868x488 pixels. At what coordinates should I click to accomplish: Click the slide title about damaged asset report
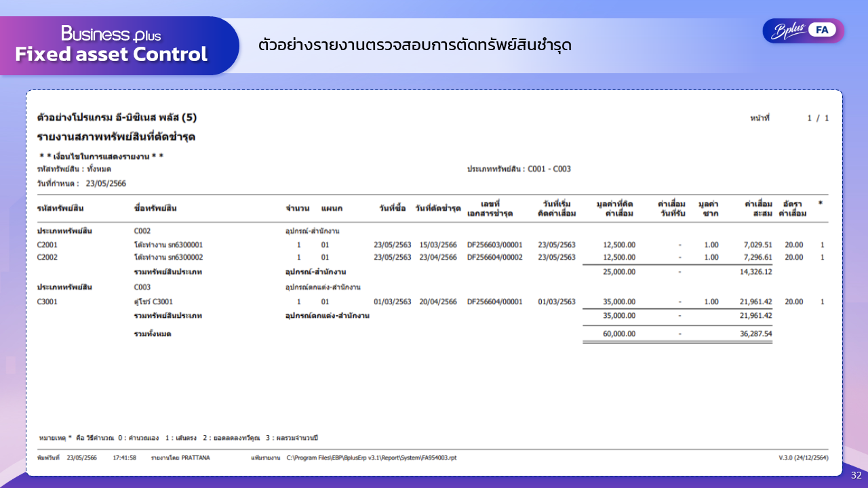(415, 45)
